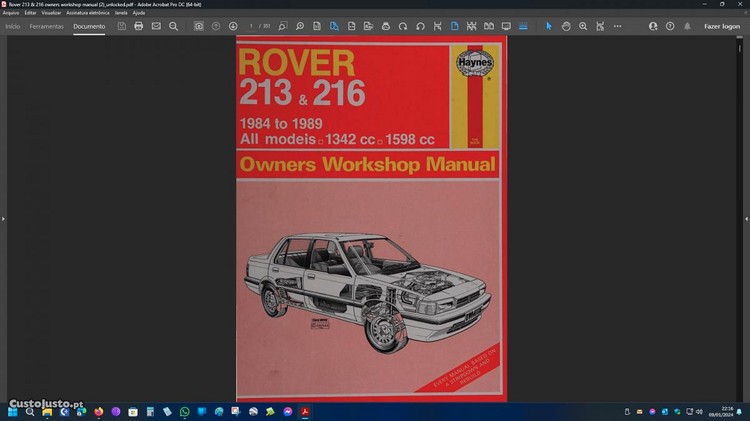Select the Hand pan tool

point(566,26)
